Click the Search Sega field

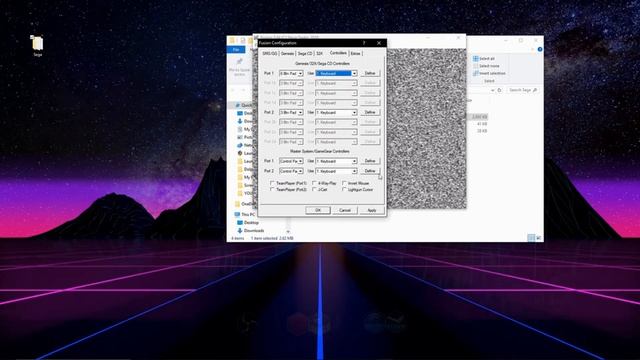point(522,90)
